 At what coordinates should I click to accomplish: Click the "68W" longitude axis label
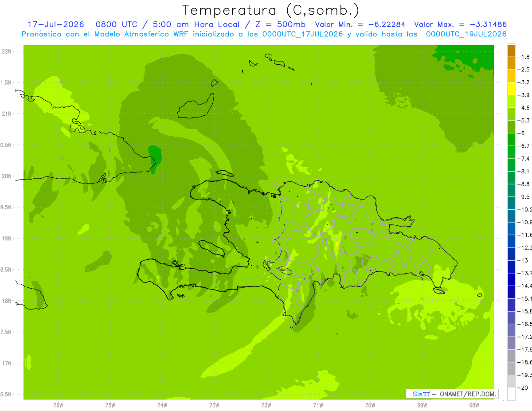pos(474,405)
